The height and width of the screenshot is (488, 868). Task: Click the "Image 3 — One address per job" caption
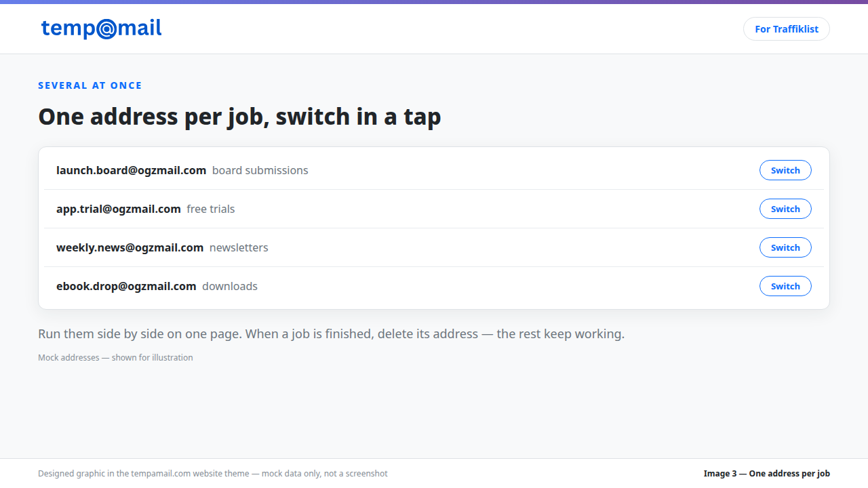pos(767,474)
